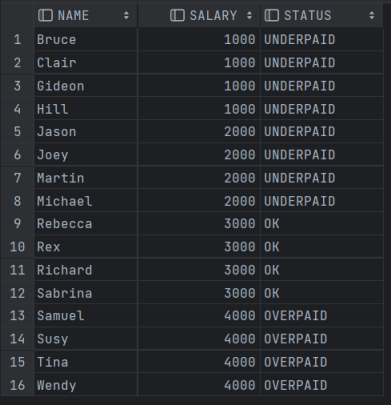Select the NAME column header
The height and width of the screenshot is (405, 391).
click(86, 15)
